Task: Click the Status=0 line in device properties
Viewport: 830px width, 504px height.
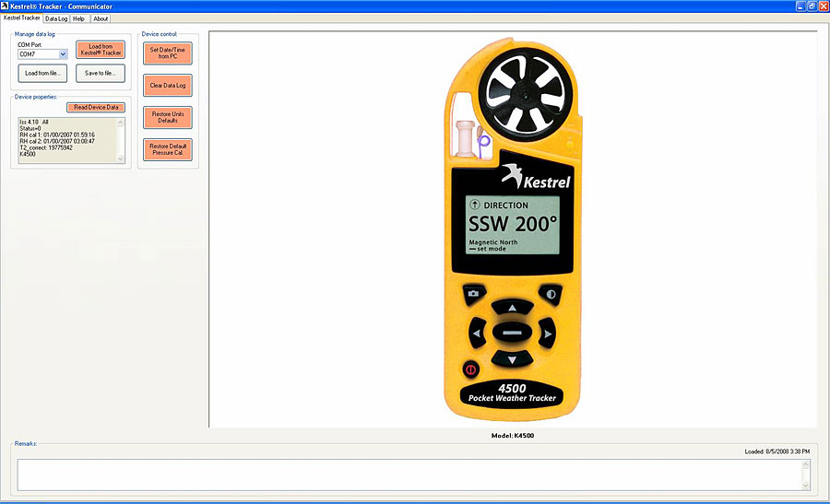Action: (x=30, y=128)
